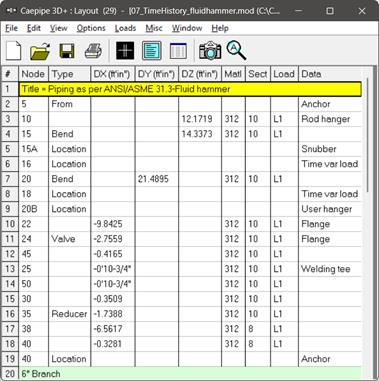
Task: Open the Misc menu
Action: (154, 28)
